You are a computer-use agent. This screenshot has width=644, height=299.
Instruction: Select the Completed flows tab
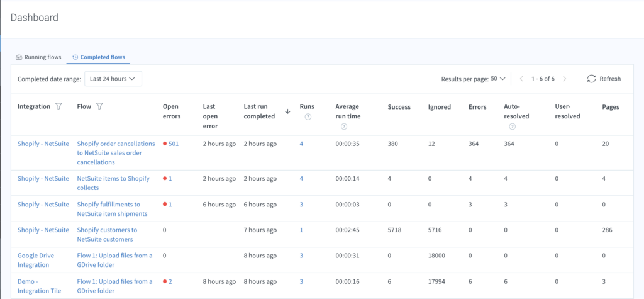coord(99,57)
